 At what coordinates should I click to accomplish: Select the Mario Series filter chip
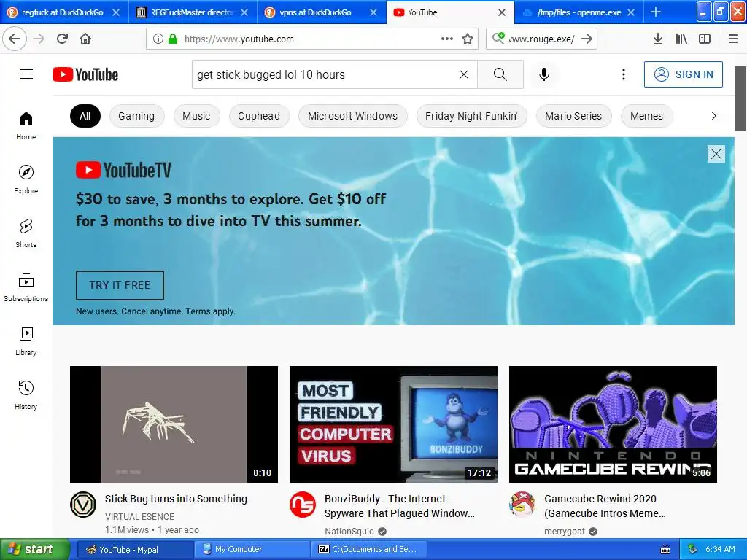(x=573, y=116)
